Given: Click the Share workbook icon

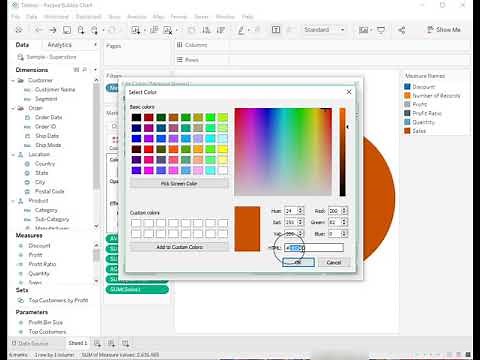Looking at the screenshot, I should click(401, 30).
